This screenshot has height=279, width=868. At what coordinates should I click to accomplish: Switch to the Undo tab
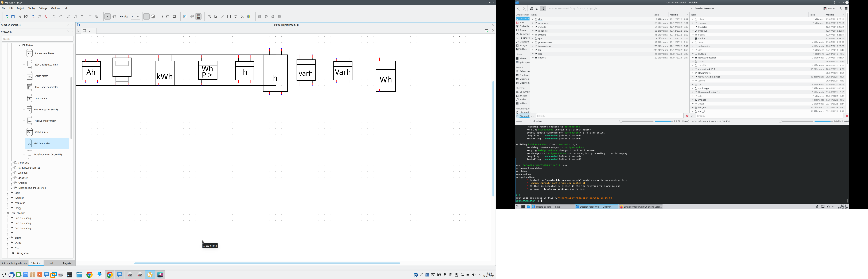(x=52, y=263)
